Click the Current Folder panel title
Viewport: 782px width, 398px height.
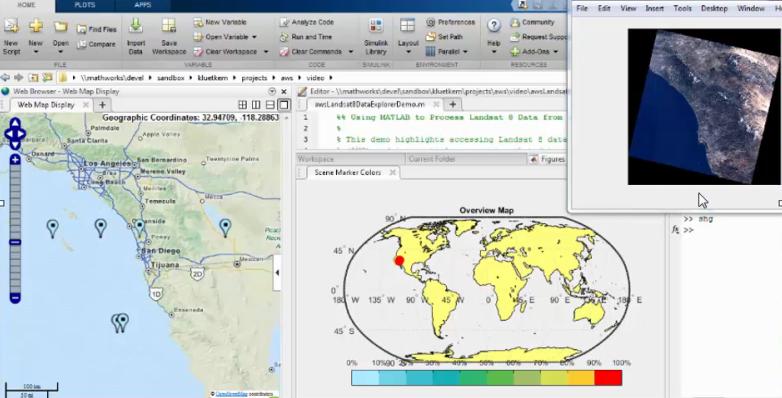point(432,159)
